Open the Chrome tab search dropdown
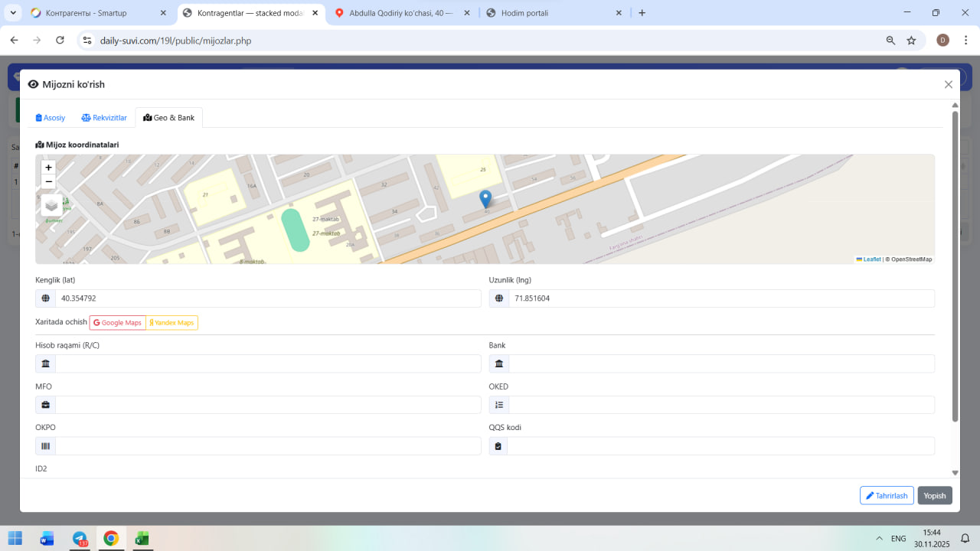 pos(13,13)
